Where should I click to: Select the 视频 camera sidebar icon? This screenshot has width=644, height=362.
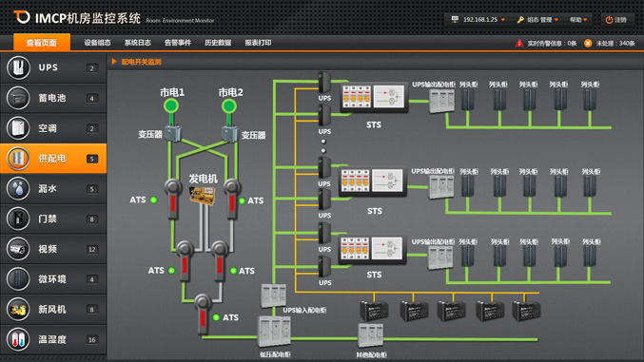(x=18, y=249)
